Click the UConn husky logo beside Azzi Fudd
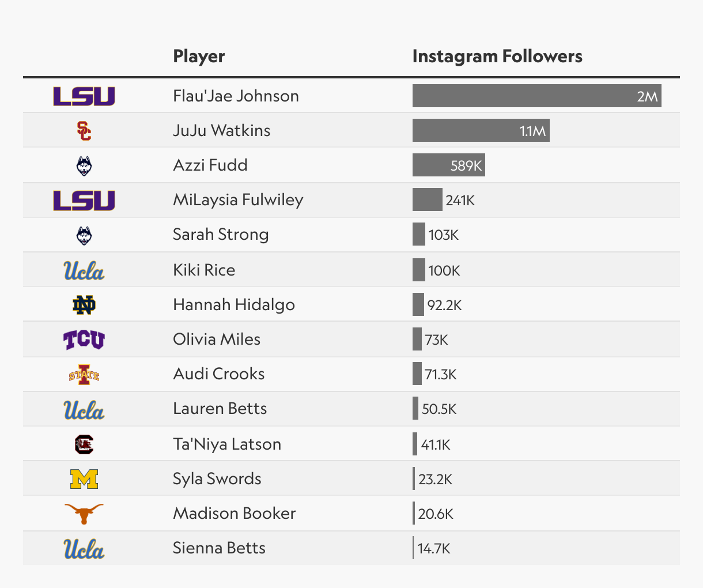Screen dimensions: 703x588 pos(84,166)
